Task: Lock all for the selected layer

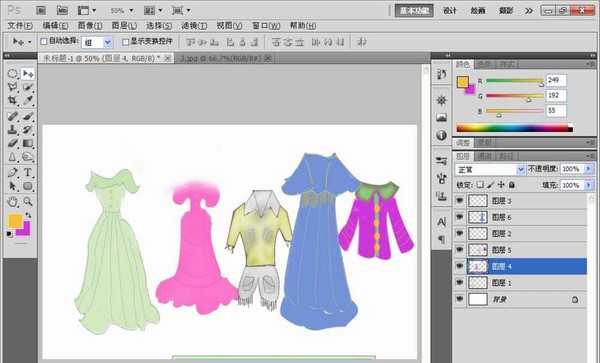Action: point(512,185)
